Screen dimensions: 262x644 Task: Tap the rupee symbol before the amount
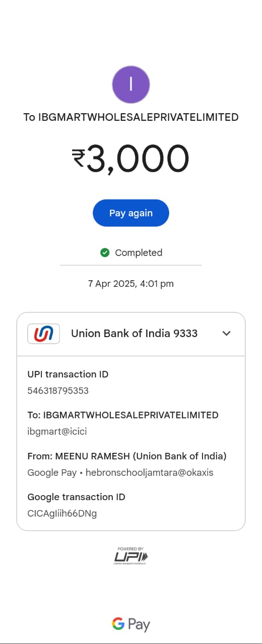click(79, 158)
